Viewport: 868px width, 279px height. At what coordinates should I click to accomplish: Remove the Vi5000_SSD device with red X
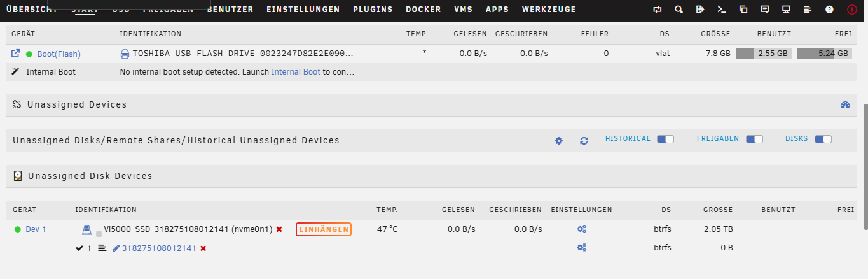pyautogui.click(x=279, y=229)
